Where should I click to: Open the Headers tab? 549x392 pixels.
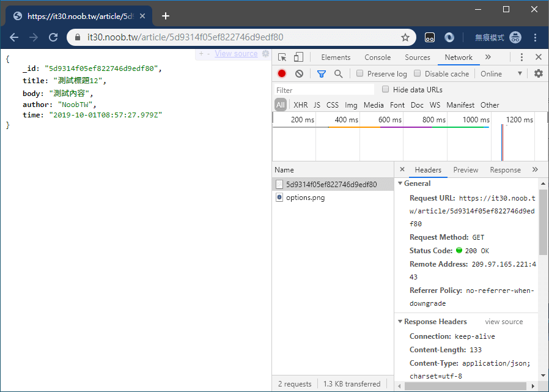[x=428, y=170]
